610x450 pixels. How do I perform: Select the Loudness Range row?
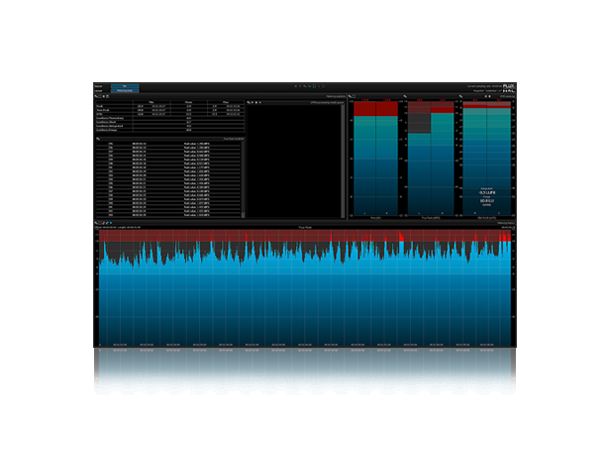pos(170,130)
